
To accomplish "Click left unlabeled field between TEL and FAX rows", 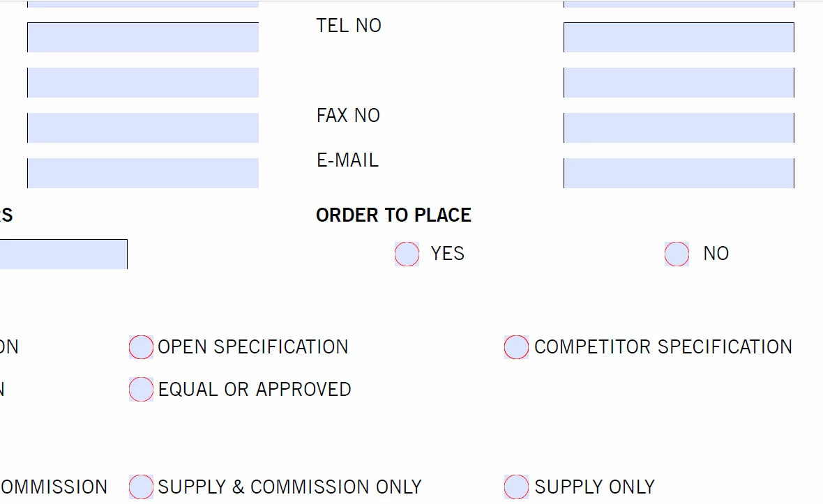I will (x=143, y=82).
